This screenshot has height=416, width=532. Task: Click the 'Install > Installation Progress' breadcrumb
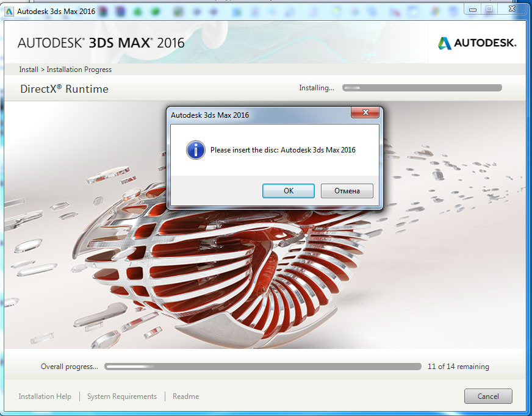pos(65,69)
